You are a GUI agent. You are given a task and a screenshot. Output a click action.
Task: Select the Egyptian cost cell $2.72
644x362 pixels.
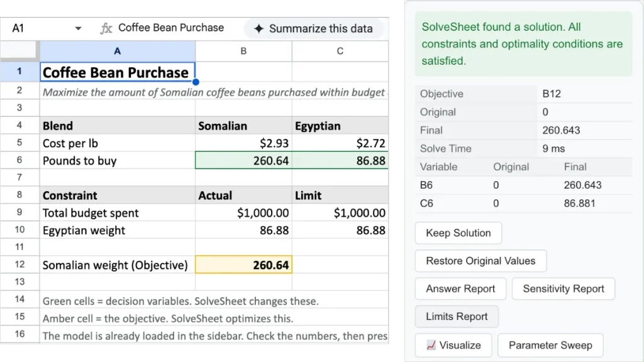(x=340, y=143)
